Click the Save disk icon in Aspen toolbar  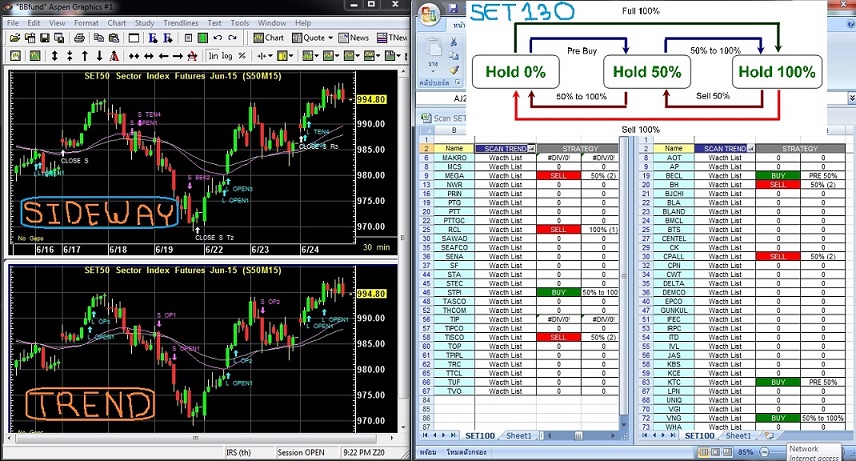coord(45,38)
